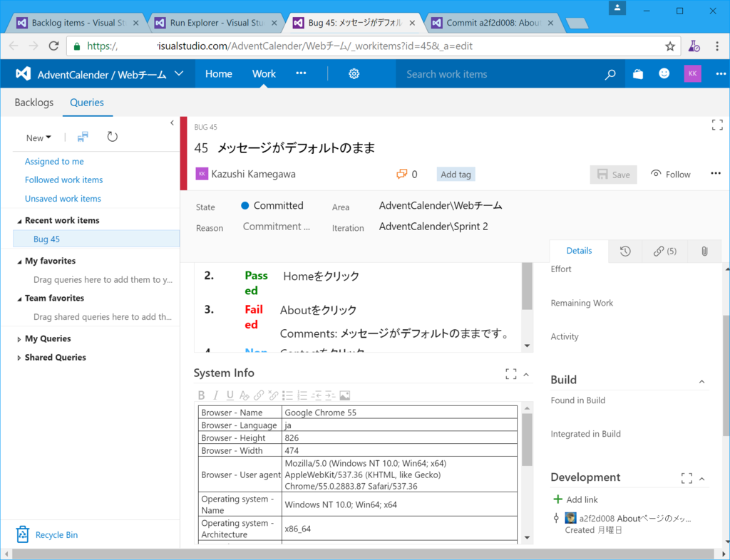
Task: Insert bulleted list in System Info editor
Action: [287, 395]
